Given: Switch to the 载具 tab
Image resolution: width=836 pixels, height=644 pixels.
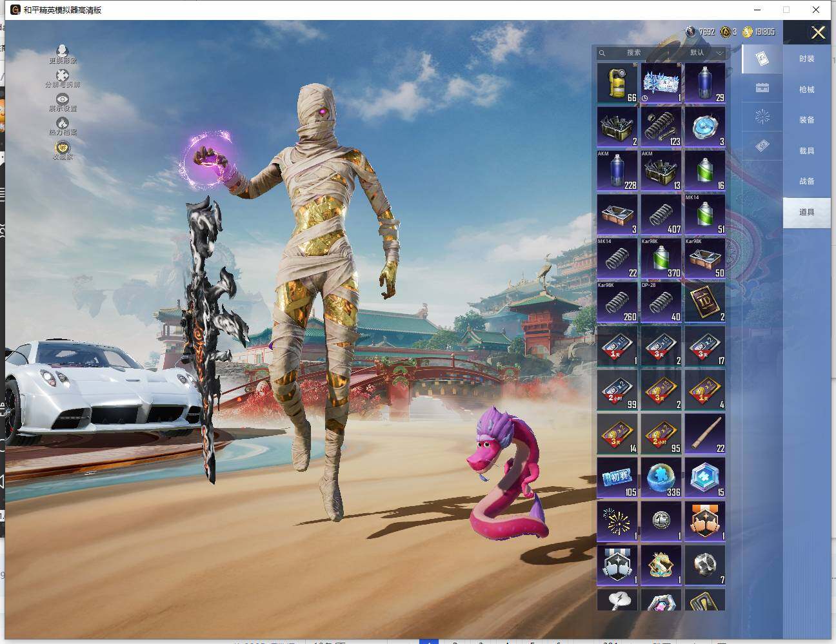Looking at the screenshot, I should point(806,151).
